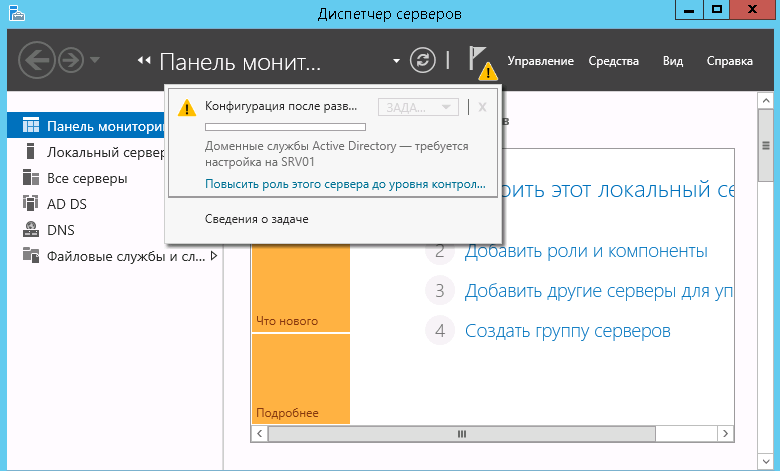
Task: Dismiss the notification with X
Action: click(482, 107)
